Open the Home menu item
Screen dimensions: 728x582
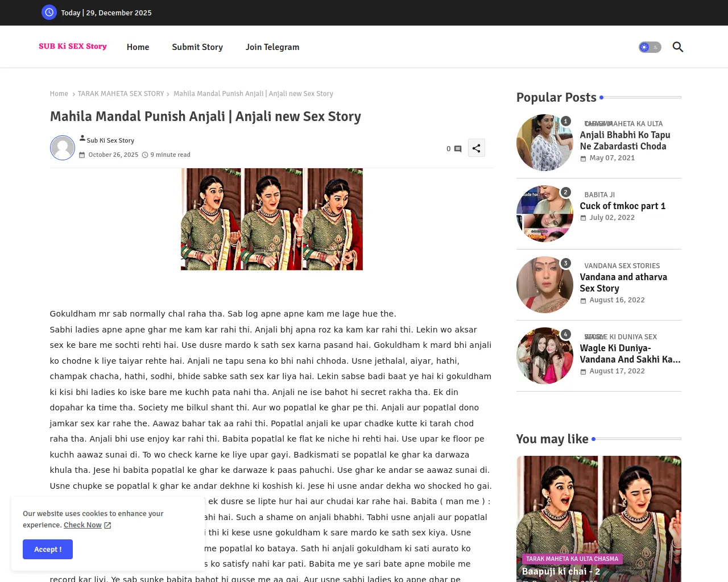pos(138,47)
